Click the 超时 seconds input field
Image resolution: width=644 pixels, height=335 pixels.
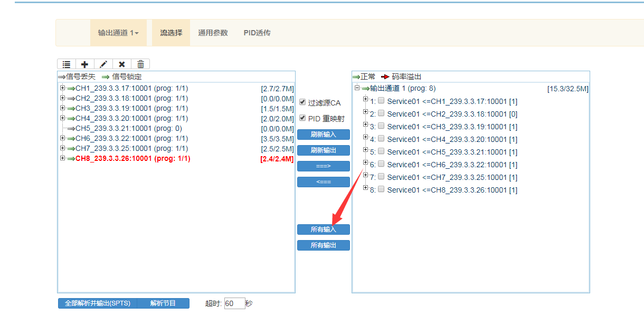(234, 303)
